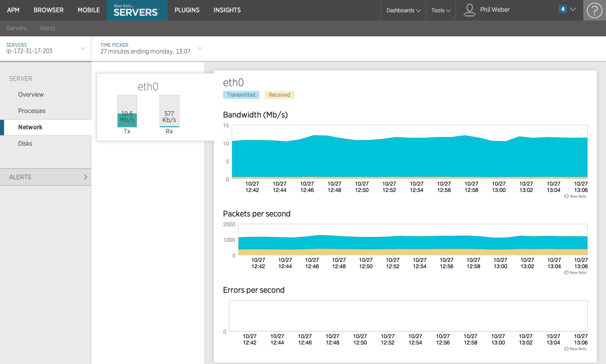Switch to the Mobile tab
Screen dimensions: 606x364
89,10
